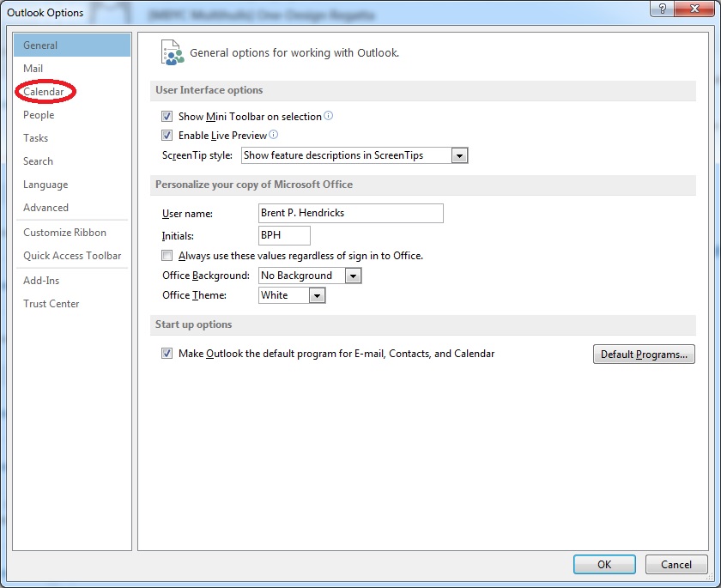The height and width of the screenshot is (588, 721).
Task: Click the 'User name:' label
Action: [188, 214]
